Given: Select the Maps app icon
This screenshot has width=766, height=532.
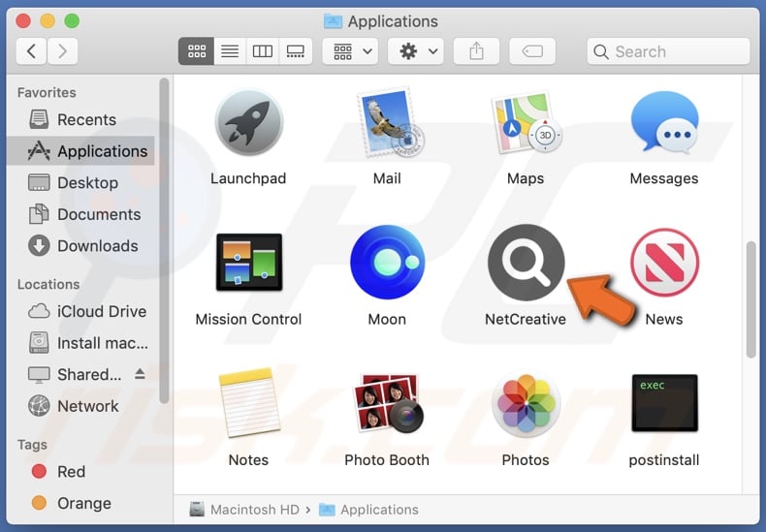Looking at the screenshot, I should coord(527,122).
